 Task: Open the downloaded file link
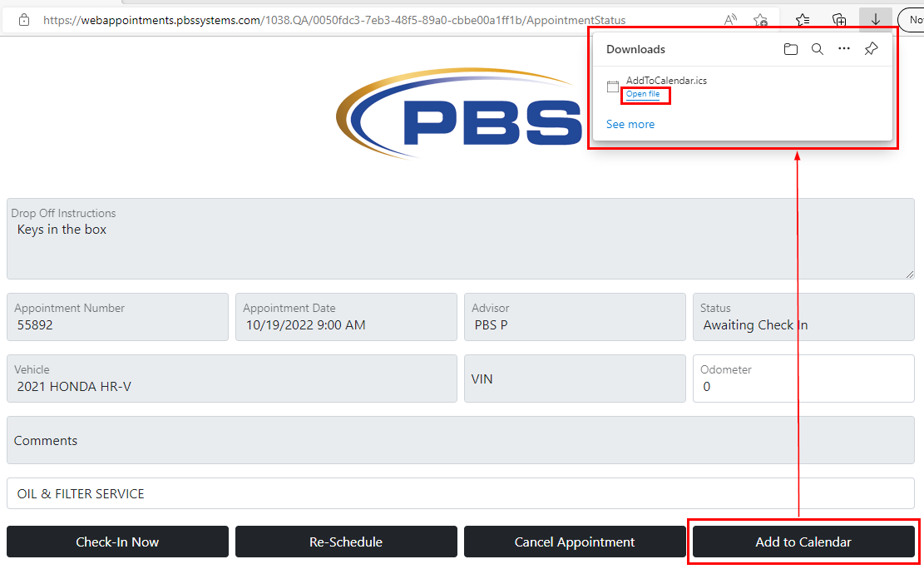[643, 94]
